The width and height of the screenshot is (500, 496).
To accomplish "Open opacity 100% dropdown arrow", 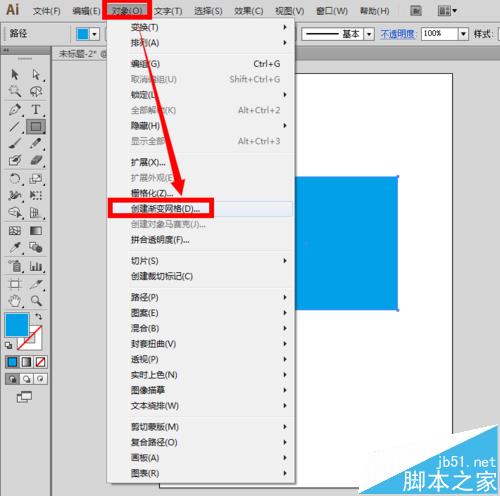I will (463, 34).
